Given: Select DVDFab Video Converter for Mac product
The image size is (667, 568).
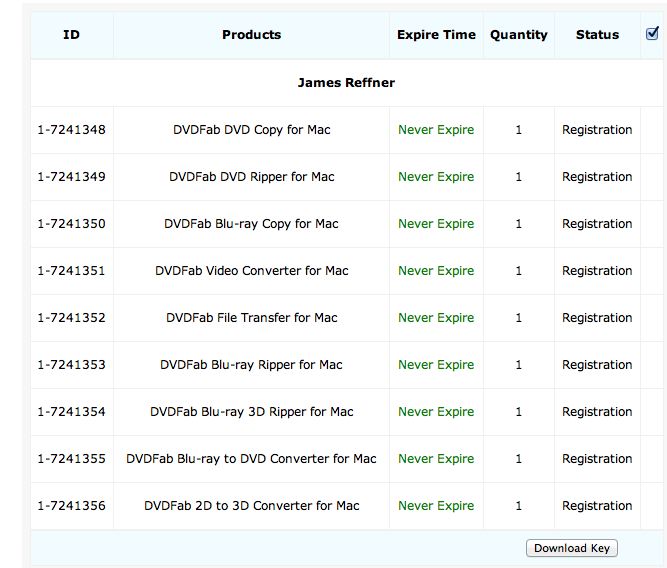Looking at the screenshot, I should click(x=251, y=271).
